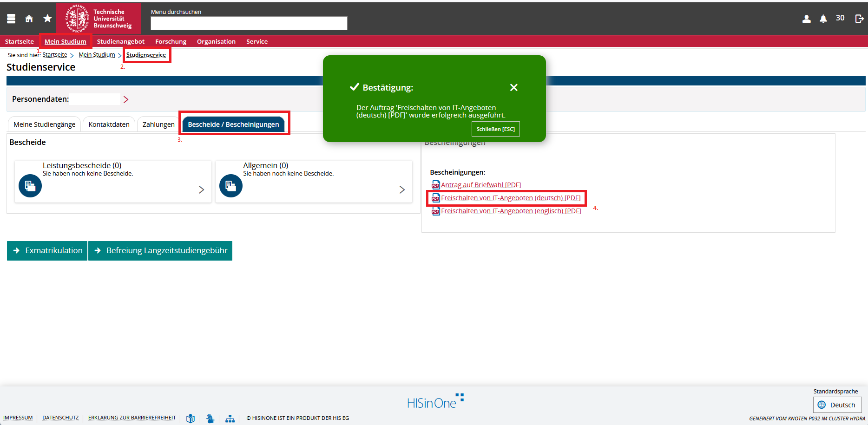Expand Leistungsbescheide card chevron
This screenshot has width=868, height=425.
click(201, 190)
